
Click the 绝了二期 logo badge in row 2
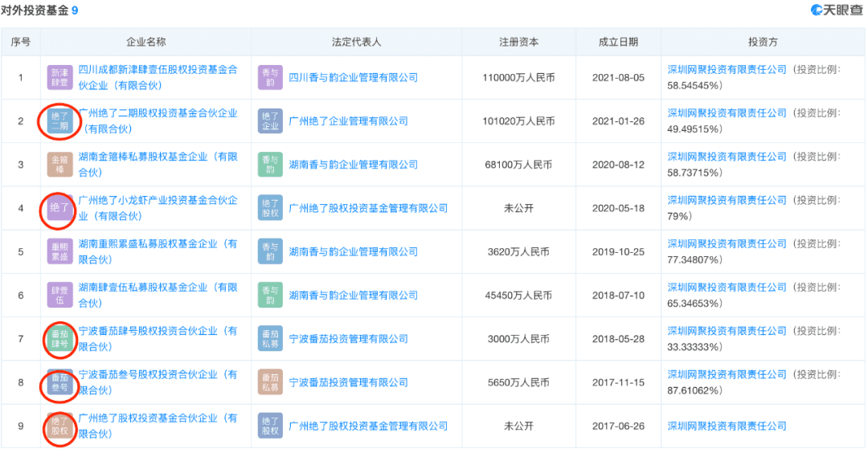59,121
